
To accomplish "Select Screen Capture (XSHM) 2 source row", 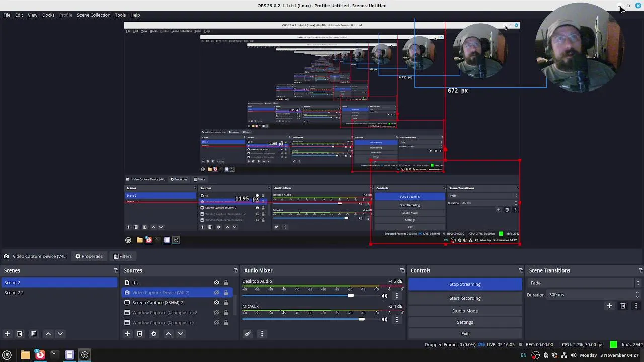I will pyautogui.click(x=177, y=303).
